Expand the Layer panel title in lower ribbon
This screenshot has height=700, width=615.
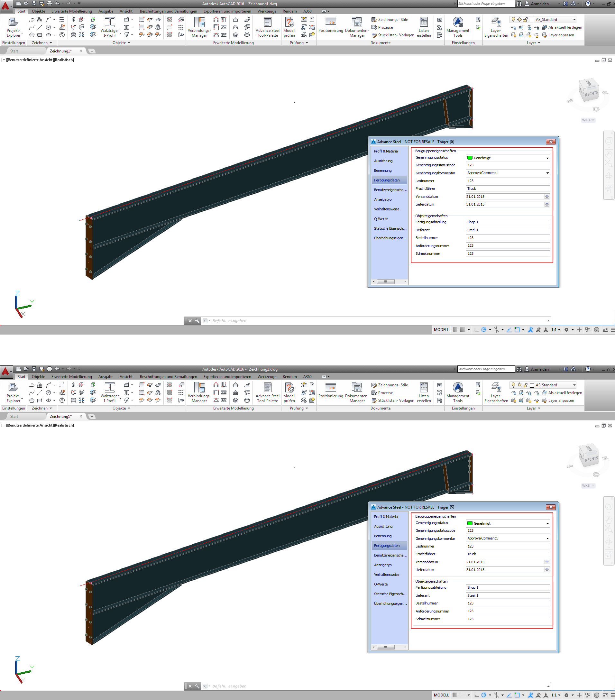pyautogui.click(x=533, y=408)
